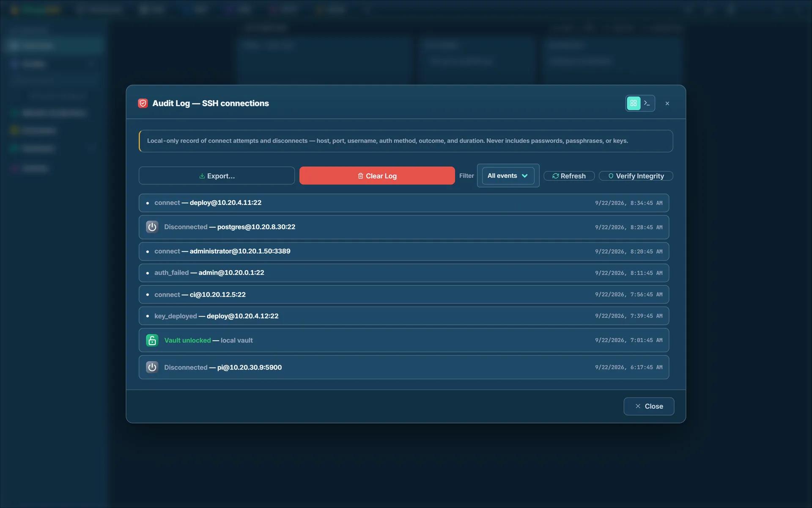Click the red shield icon beside Audit Log title
This screenshot has height=508, width=812.
tap(143, 103)
